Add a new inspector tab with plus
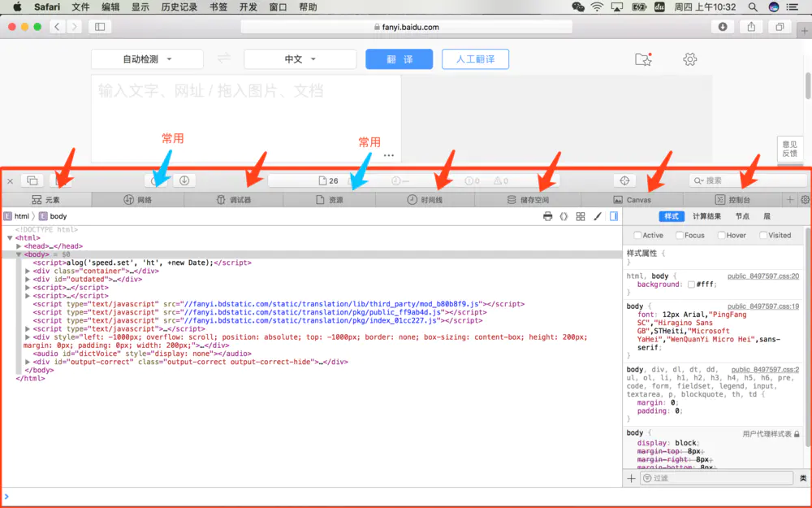This screenshot has height=508, width=812. (x=790, y=200)
